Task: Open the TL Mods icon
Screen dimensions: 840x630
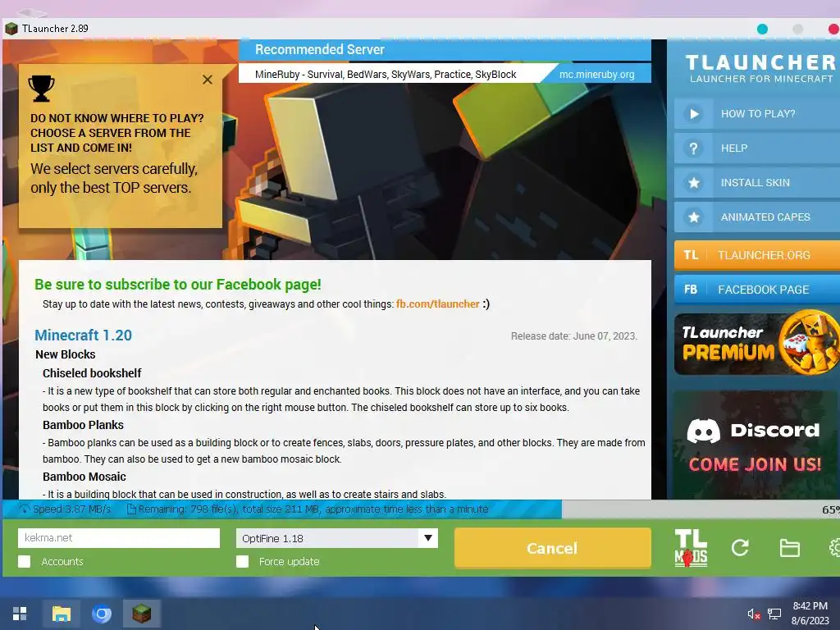Action: (691, 548)
